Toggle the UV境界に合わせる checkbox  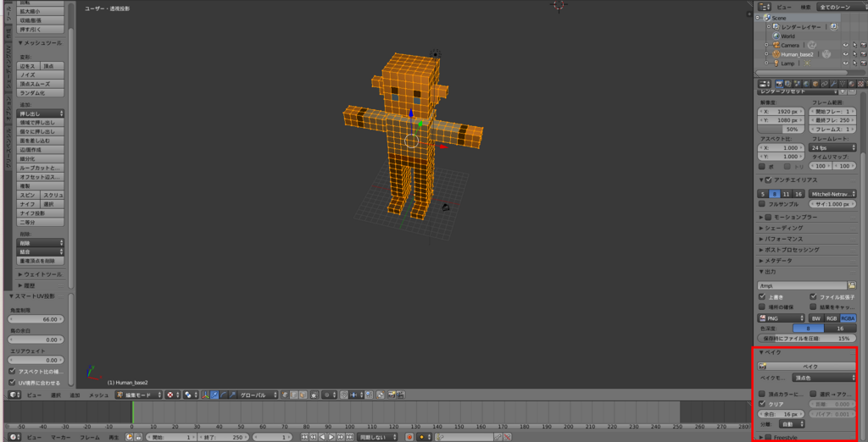coord(12,382)
